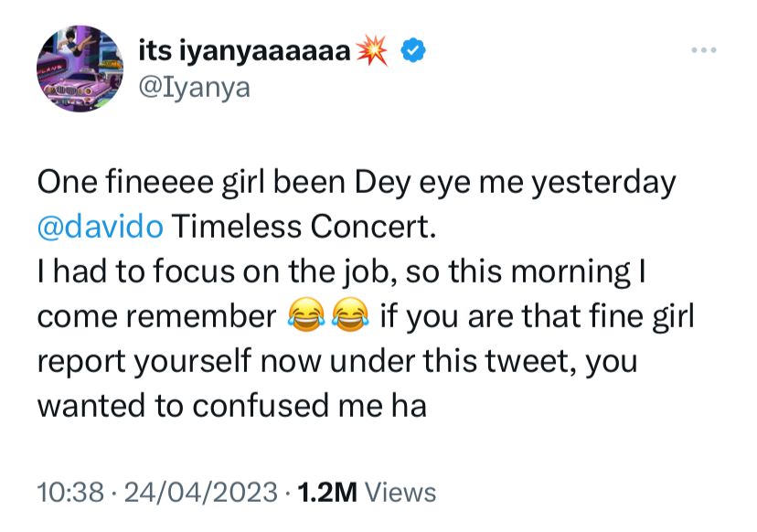Open the three-dot more options menu
Viewport: 757px width, 532px height.
point(703,49)
